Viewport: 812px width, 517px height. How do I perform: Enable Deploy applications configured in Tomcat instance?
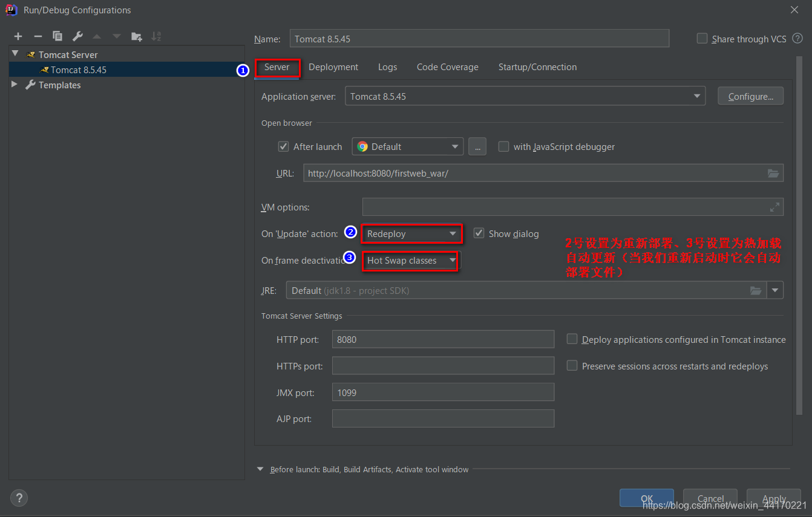pos(572,339)
